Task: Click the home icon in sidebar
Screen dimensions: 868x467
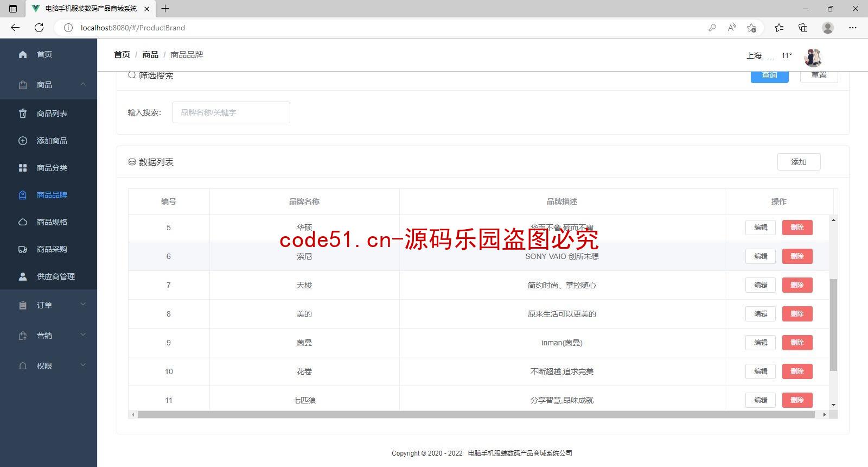Action: pyautogui.click(x=23, y=54)
